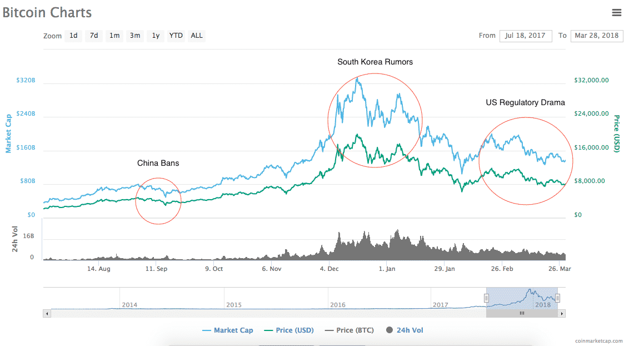Choose the 3m zoom range
Viewport: 644px width, 346px height.
(135, 36)
